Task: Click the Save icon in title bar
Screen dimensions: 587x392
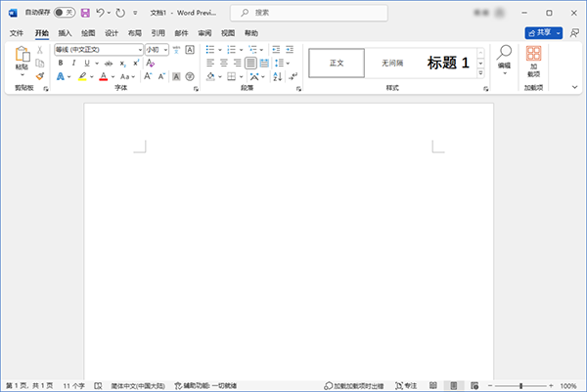Action: pos(86,13)
